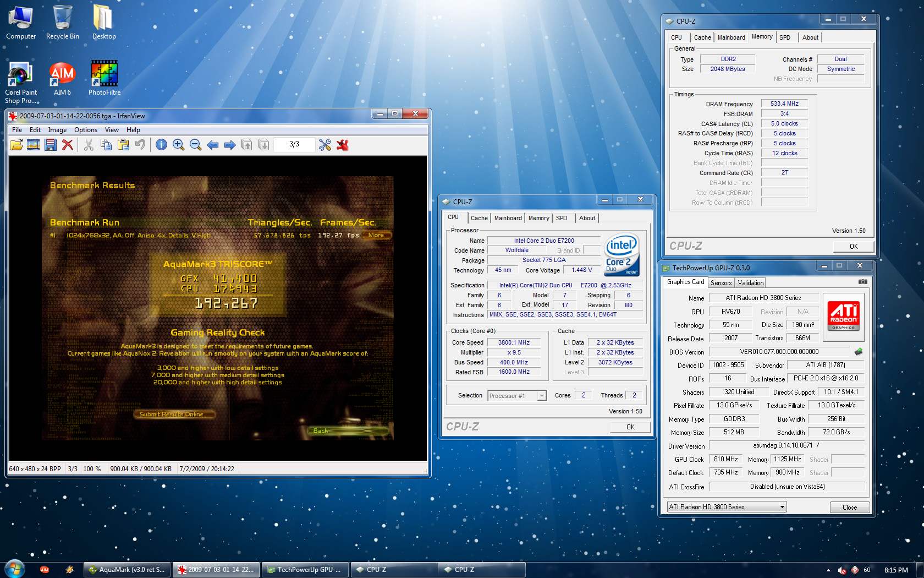The height and width of the screenshot is (578, 924).
Task: Click More button beside frames per second
Action: (x=376, y=235)
